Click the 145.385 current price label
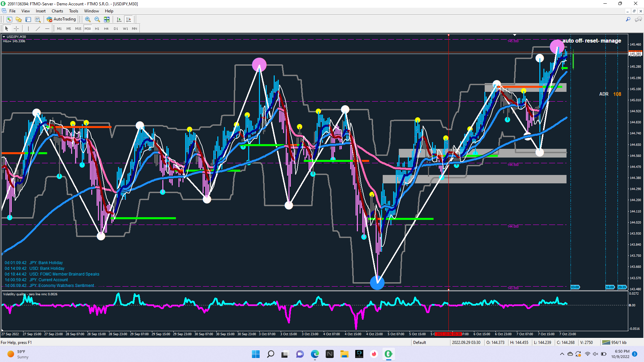 pyautogui.click(x=635, y=54)
